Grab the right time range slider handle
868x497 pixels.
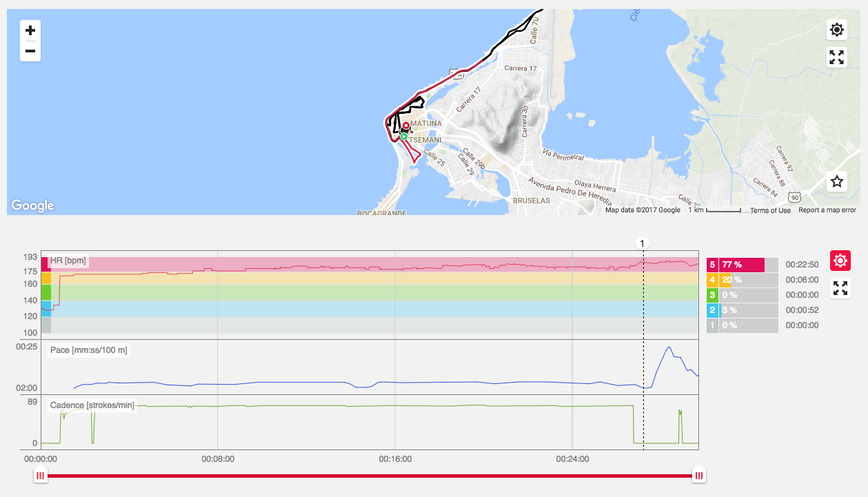pos(699,476)
